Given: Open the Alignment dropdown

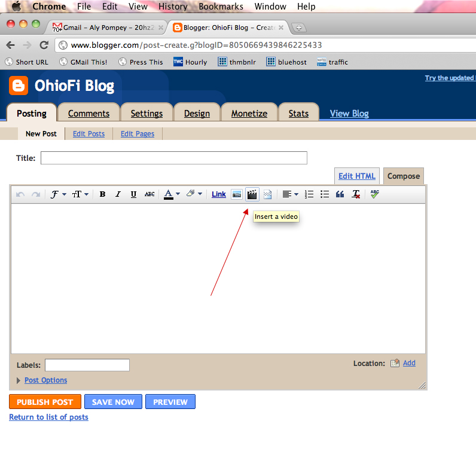Looking at the screenshot, I should tap(290, 194).
